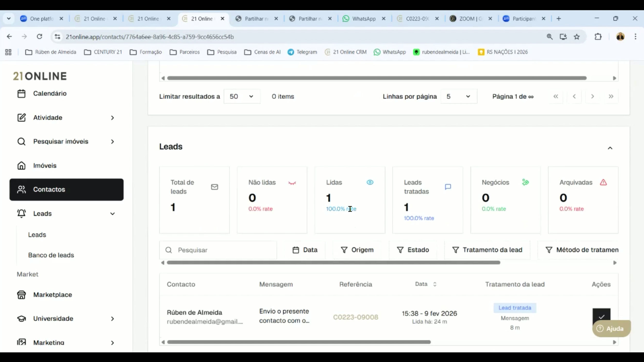
Task: Collapse the Leads section chevron
Action: click(x=610, y=148)
